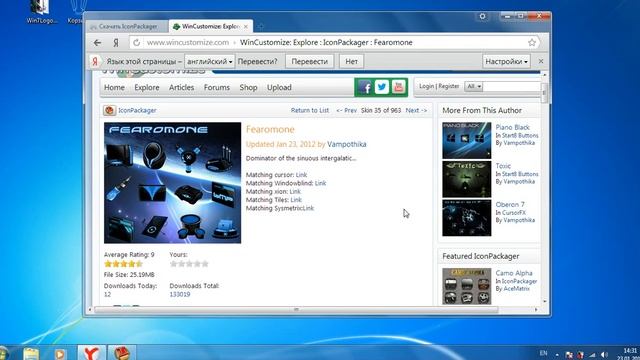
Task: Open AceMatrix author link
Action: pos(516,289)
